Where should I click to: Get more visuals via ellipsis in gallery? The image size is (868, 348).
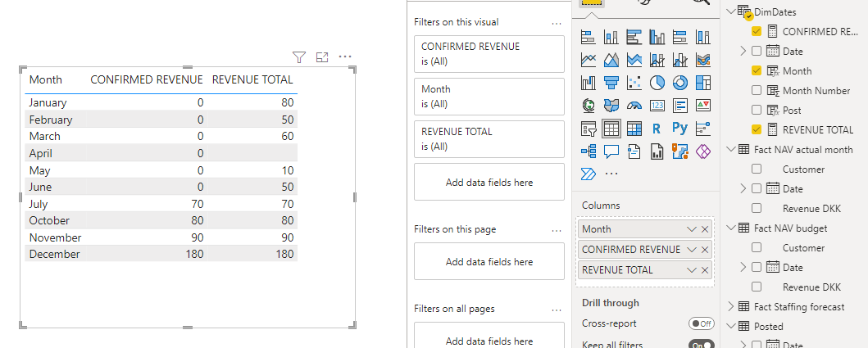(611, 174)
